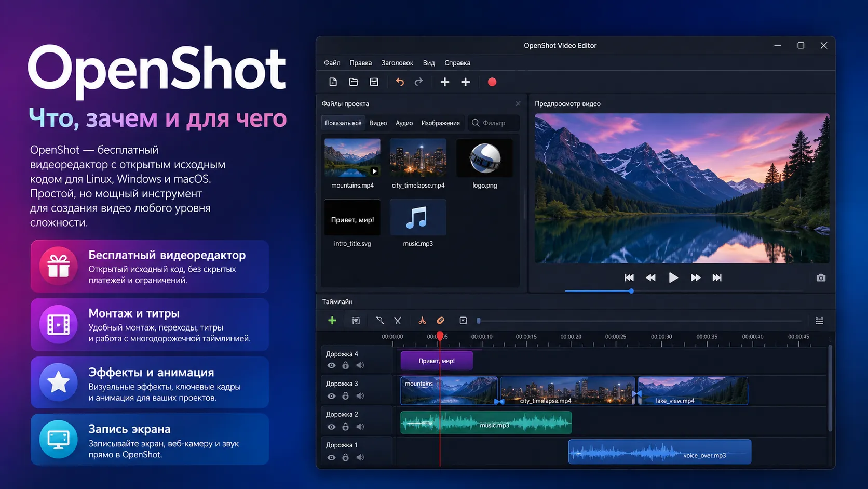Click the Фильтр search field
The image size is (868, 489).
(494, 123)
